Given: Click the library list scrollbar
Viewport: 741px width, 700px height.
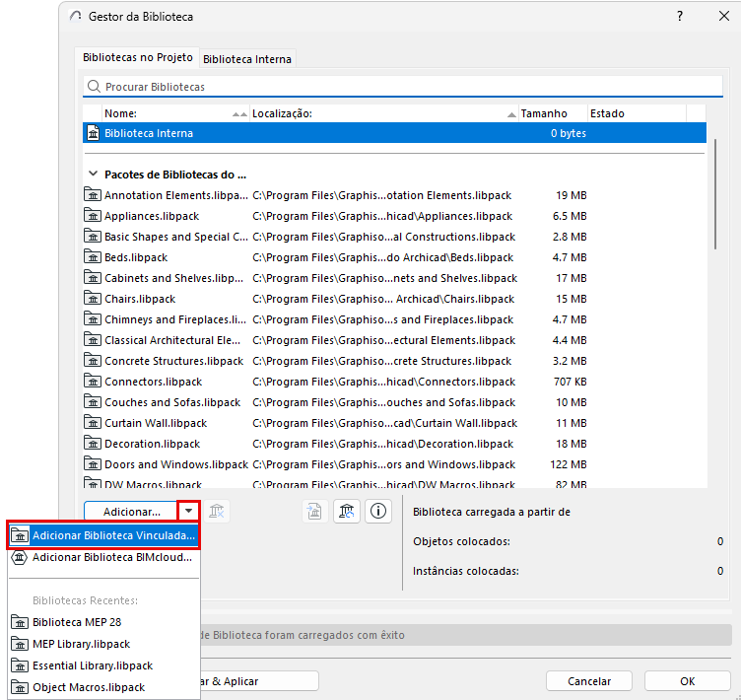Looking at the screenshot, I should [715, 194].
